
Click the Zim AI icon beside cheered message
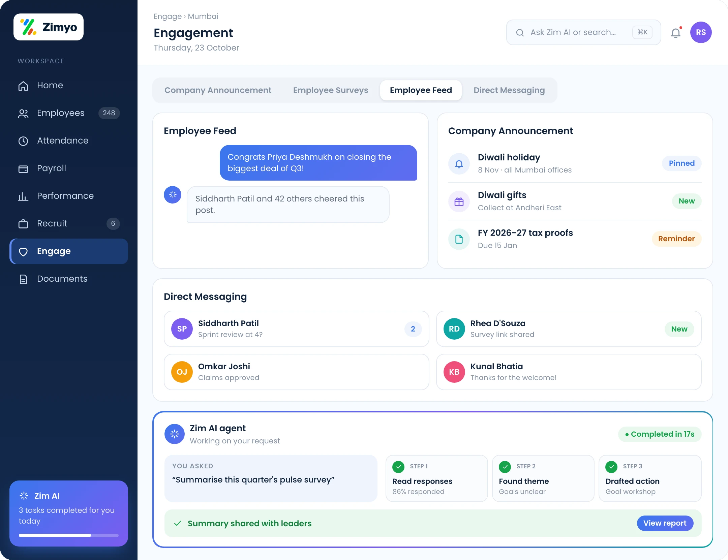173,195
